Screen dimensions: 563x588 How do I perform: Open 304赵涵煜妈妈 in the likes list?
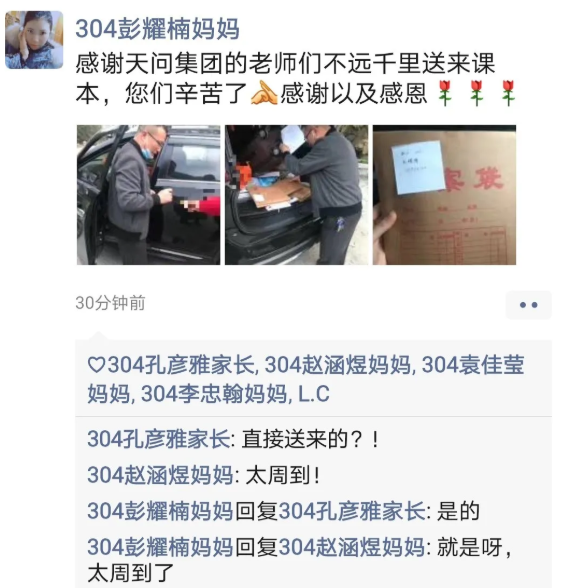(338, 365)
